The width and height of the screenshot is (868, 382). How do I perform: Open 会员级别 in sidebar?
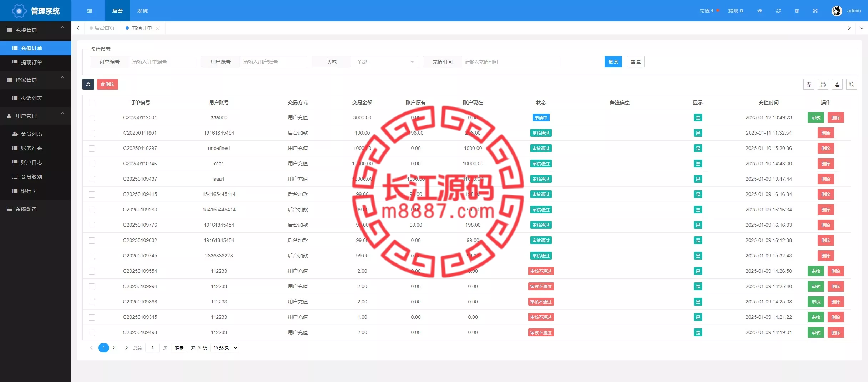tap(36, 177)
